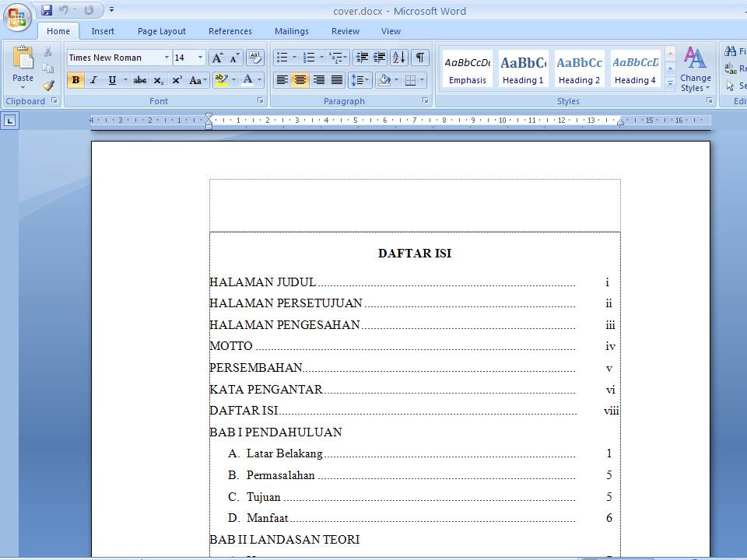Click DAFTAR ISI heading text
This screenshot has height=560, width=747.
click(415, 254)
